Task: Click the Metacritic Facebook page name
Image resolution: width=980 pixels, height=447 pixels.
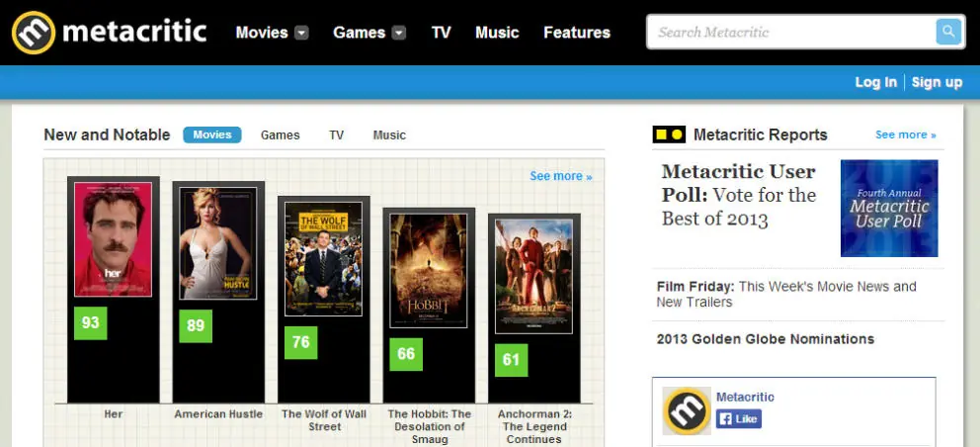Action: 745,397
